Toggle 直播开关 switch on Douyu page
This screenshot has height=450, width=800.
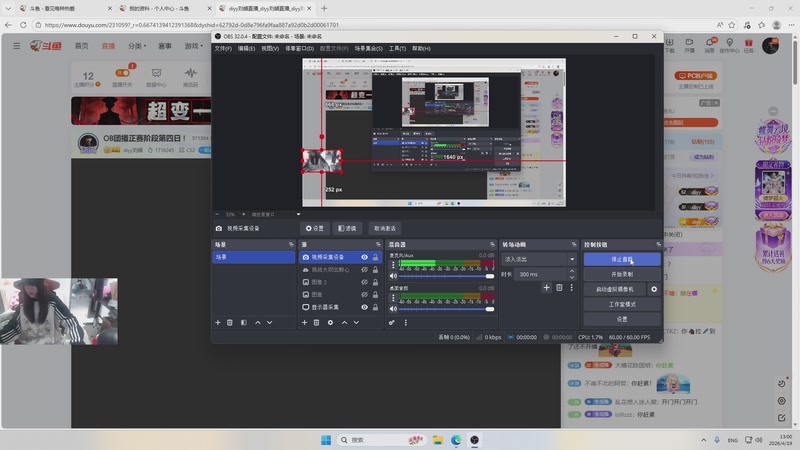pyautogui.click(x=122, y=73)
